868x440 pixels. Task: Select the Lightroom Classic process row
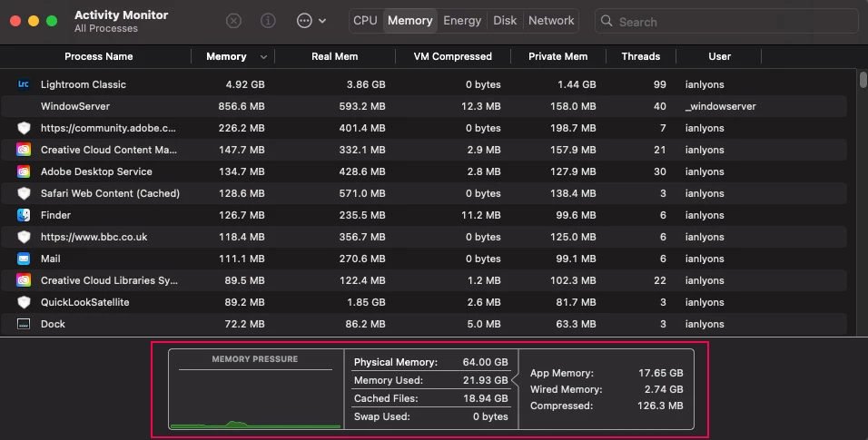pyautogui.click(x=423, y=84)
